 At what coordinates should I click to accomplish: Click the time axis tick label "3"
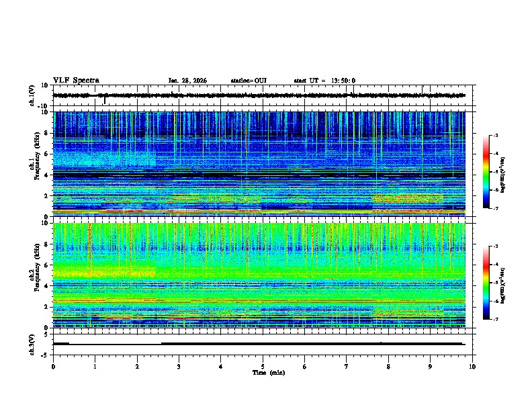tap(179, 367)
